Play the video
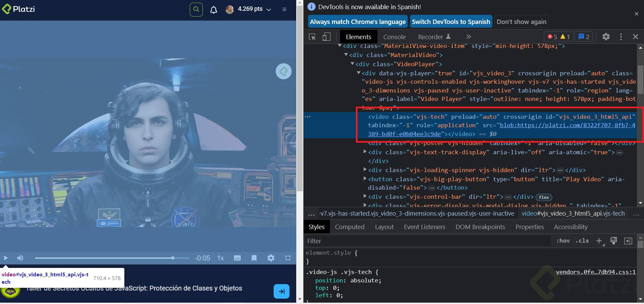 point(6,258)
